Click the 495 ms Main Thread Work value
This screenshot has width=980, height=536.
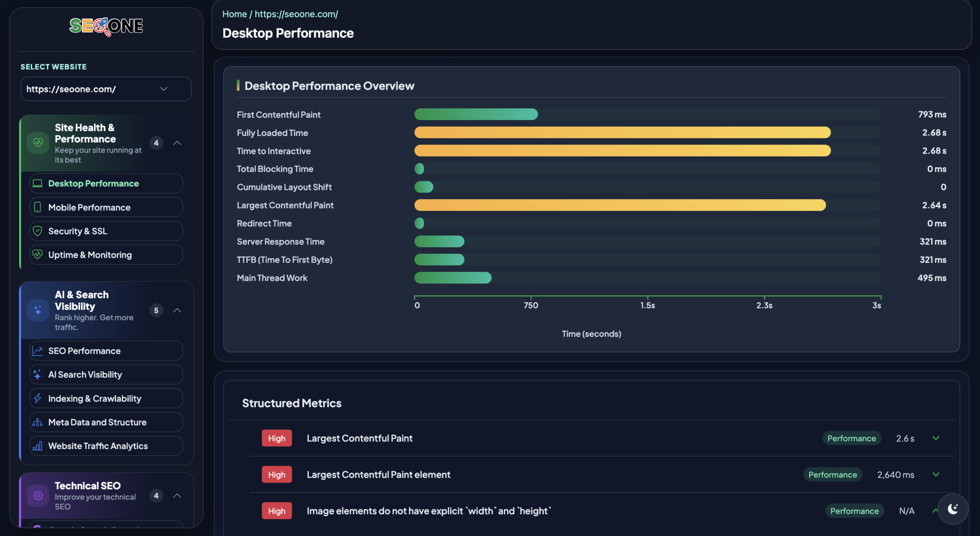point(932,278)
